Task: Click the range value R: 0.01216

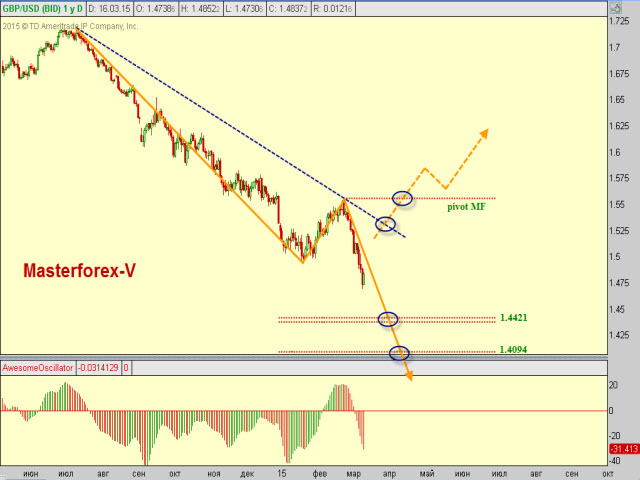Action: [x=333, y=9]
